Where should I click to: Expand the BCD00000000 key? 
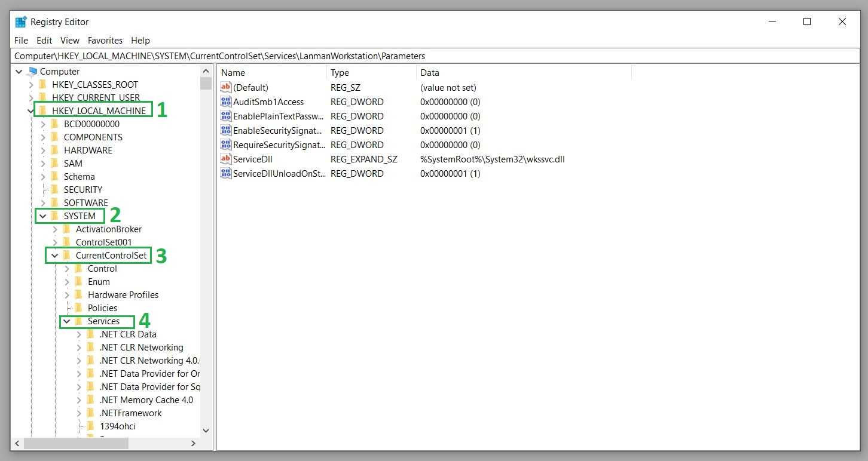[x=43, y=124]
